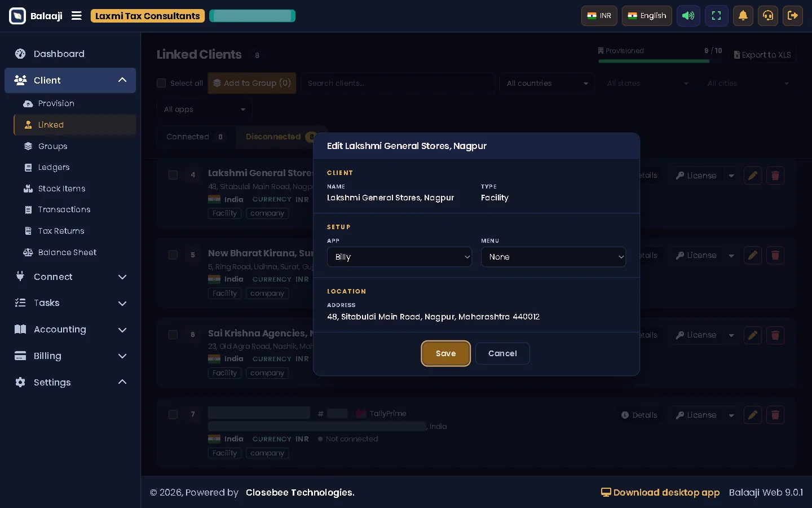Cancel the edit dialog

[x=502, y=353]
